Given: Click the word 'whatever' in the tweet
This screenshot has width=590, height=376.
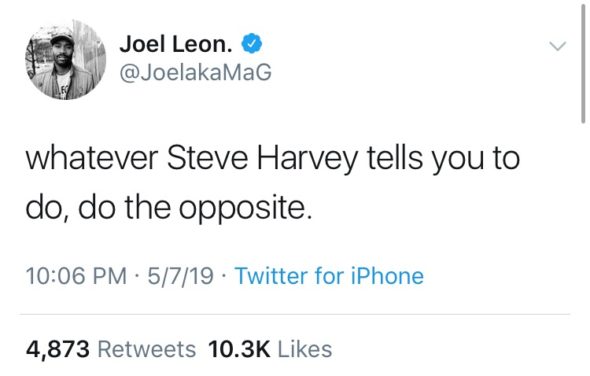Looking at the screenshot, I should pyautogui.click(x=91, y=158).
